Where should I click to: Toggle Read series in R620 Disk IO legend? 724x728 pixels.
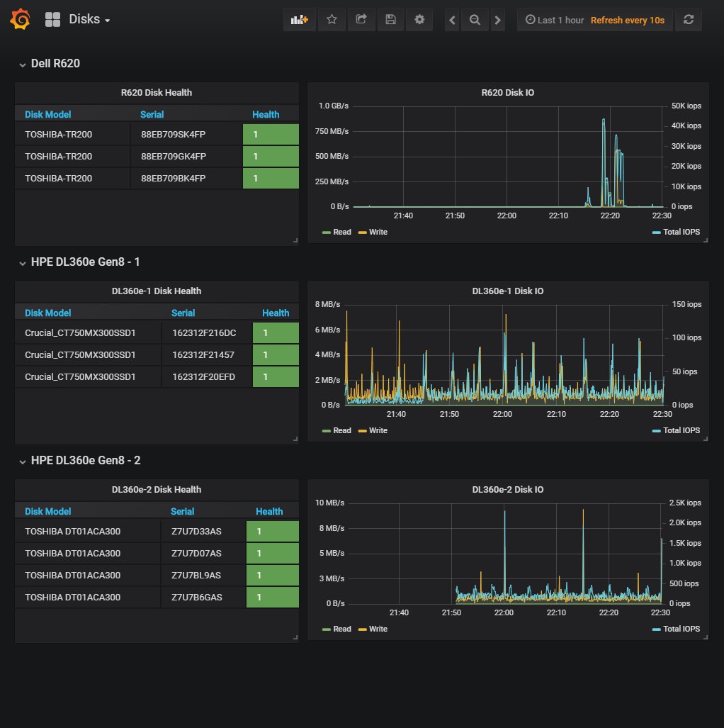click(x=337, y=232)
